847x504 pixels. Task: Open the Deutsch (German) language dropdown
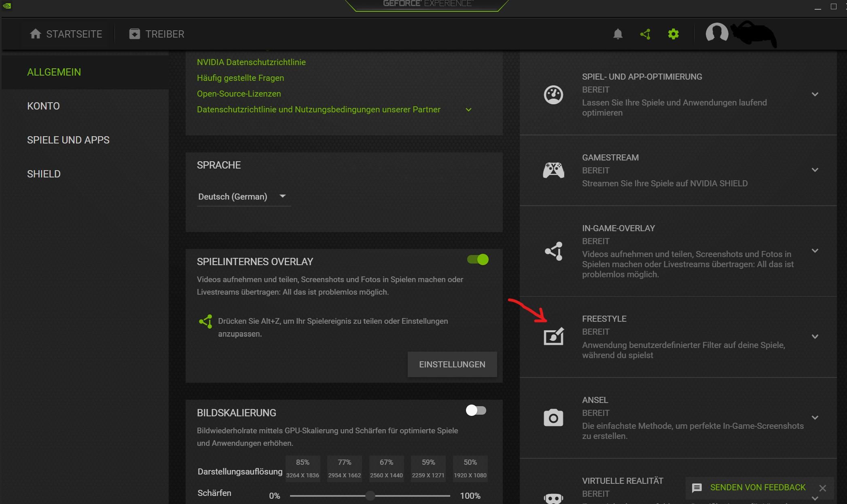click(244, 197)
